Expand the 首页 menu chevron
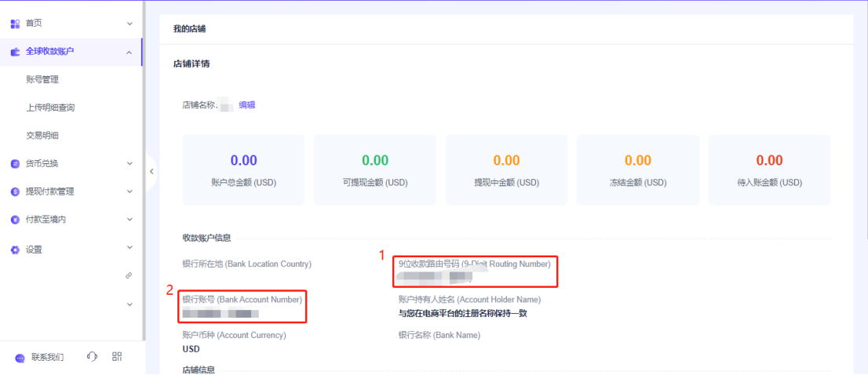 (129, 24)
